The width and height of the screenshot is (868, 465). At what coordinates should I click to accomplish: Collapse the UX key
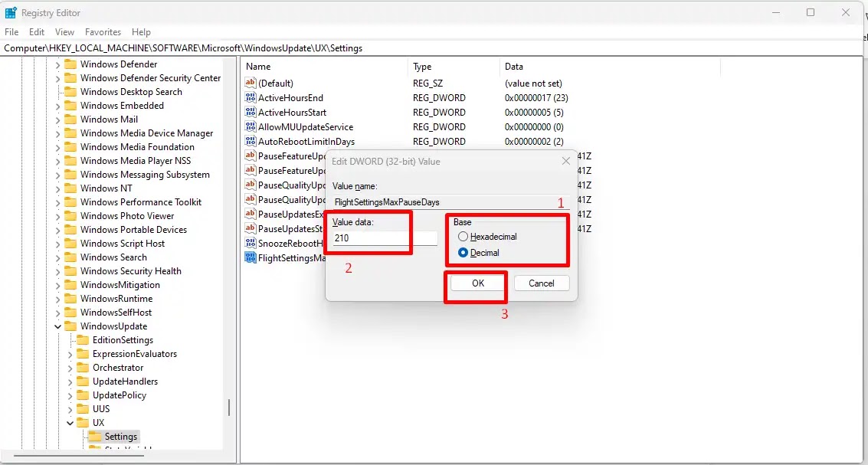(x=70, y=423)
